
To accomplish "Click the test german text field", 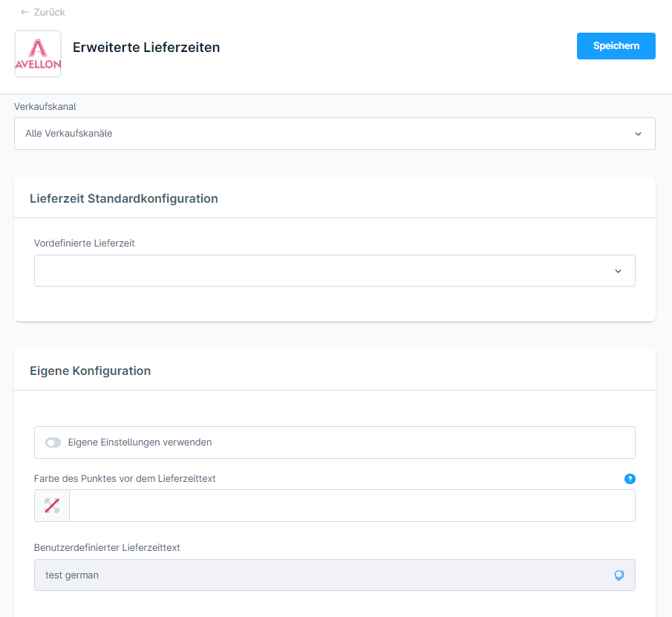I will 319,575.
